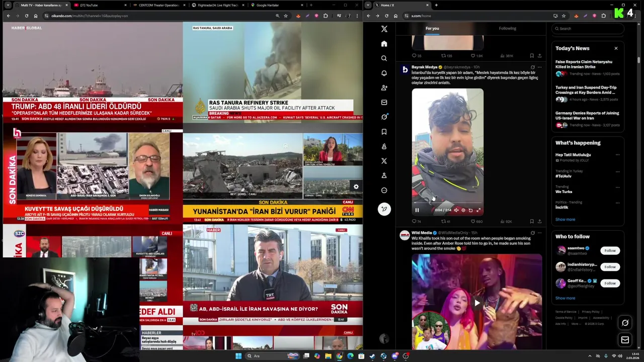Share the Bayrak Medya post

click(x=539, y=221)
